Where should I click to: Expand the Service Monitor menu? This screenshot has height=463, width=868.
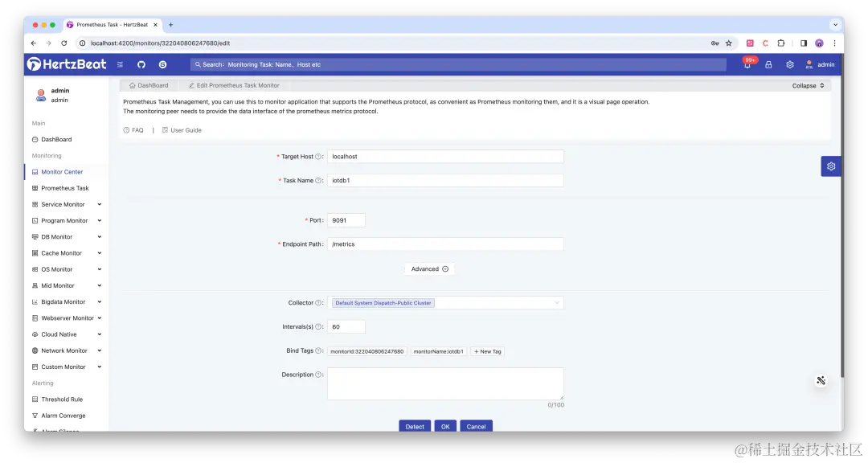[x=67, y=204]
